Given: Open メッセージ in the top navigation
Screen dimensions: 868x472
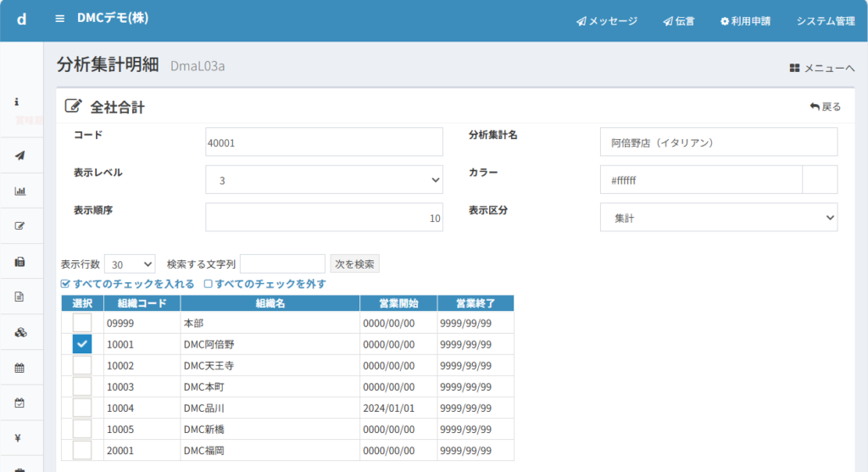Looking at the screenshot, I should (606, 21).
